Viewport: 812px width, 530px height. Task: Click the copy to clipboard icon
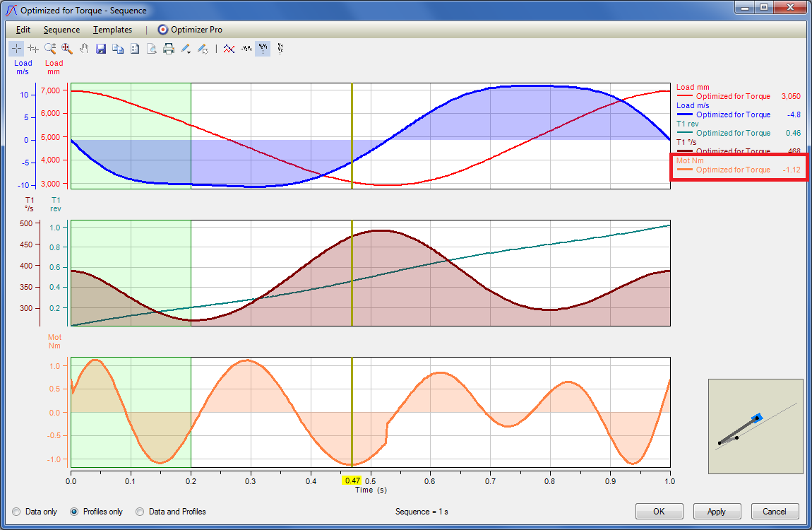click(118, 49)
